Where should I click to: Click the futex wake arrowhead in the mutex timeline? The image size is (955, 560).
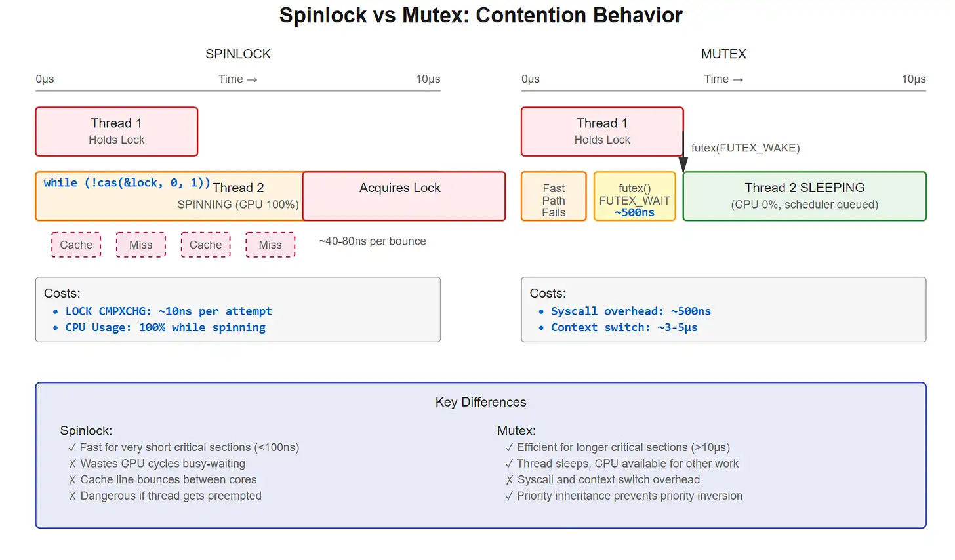[x=683, y=165]
